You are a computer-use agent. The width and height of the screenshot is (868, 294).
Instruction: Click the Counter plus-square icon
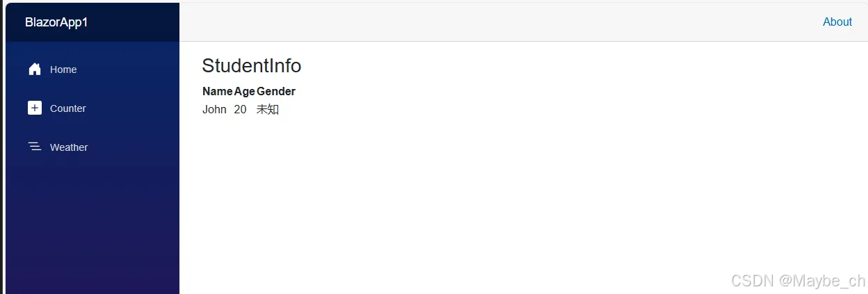34,108
